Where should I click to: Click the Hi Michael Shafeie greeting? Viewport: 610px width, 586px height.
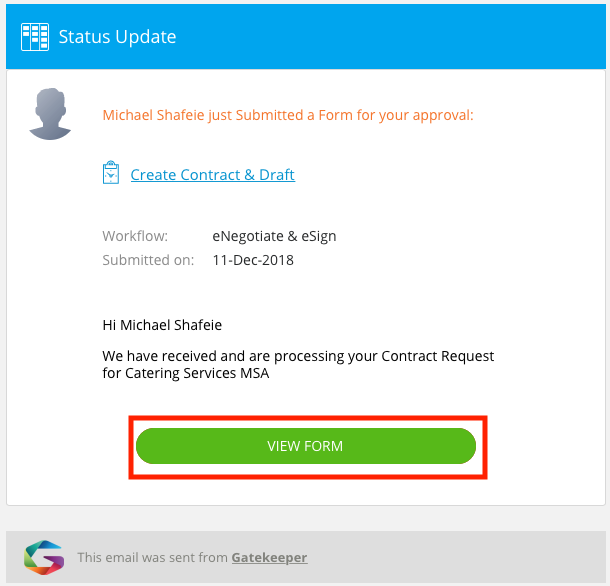coord(162,325)
